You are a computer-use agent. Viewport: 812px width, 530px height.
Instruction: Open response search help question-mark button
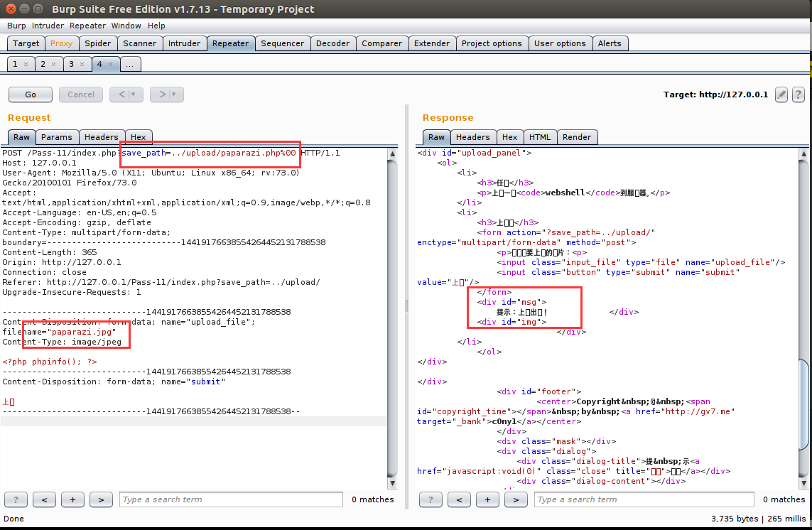[431, 499]
